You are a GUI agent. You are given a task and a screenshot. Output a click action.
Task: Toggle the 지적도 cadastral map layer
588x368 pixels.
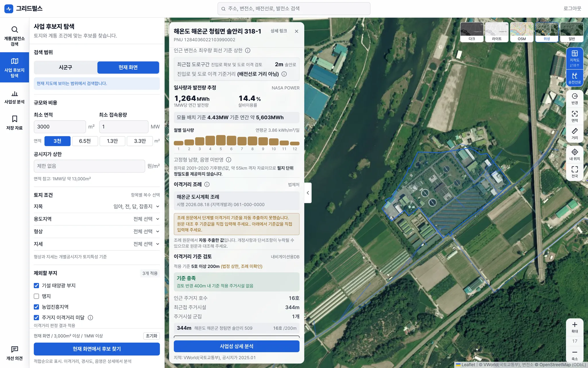575,59
